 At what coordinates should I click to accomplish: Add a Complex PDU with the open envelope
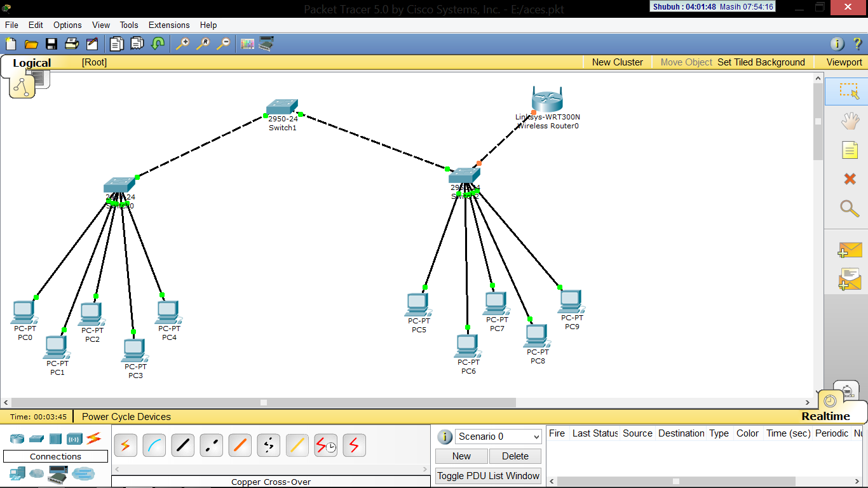pos(850,279)
